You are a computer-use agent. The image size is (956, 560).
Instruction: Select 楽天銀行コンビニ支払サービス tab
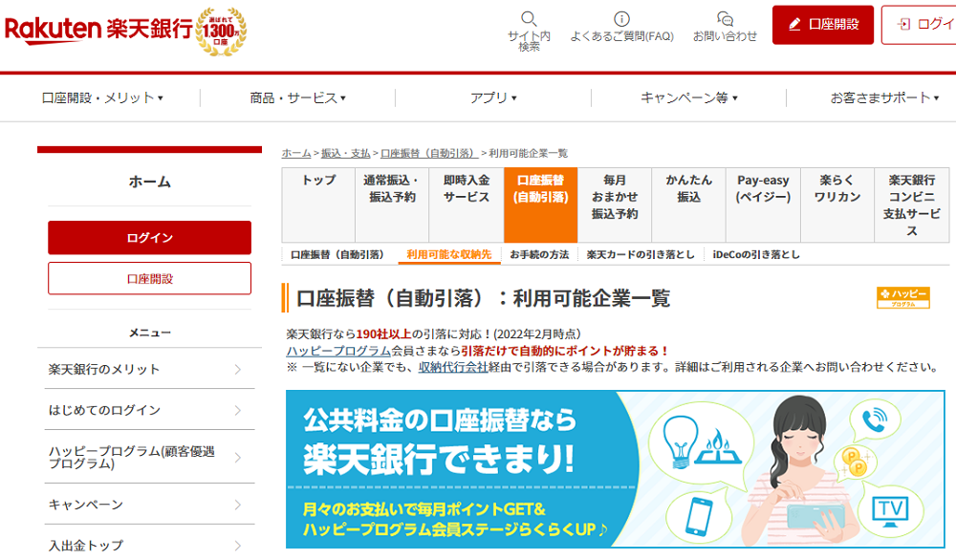click(x=912, y=205)
